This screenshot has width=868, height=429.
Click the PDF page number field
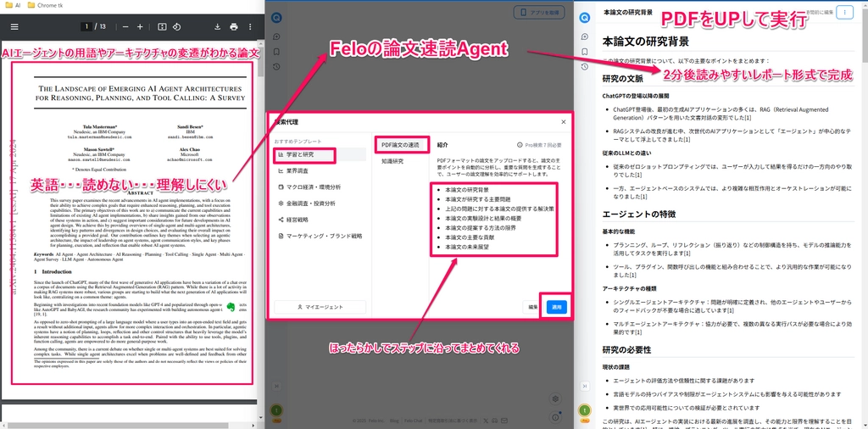(x=86, y=26)
